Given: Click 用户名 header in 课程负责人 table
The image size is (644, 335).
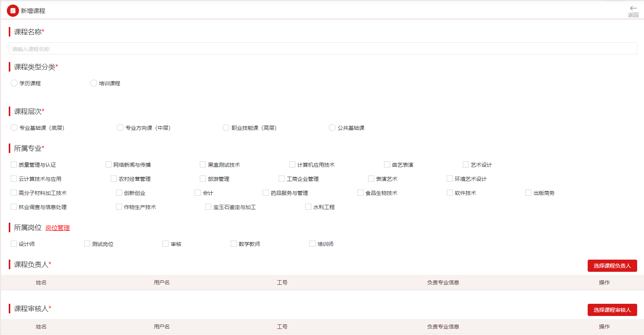Looking at the screenshot, I should click(x=162, y=282).
